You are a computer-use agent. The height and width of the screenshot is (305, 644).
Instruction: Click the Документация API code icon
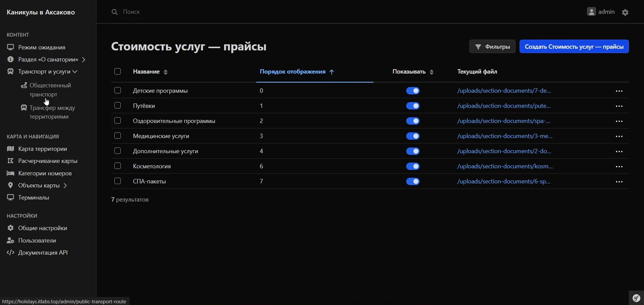(x=10, y=253)
